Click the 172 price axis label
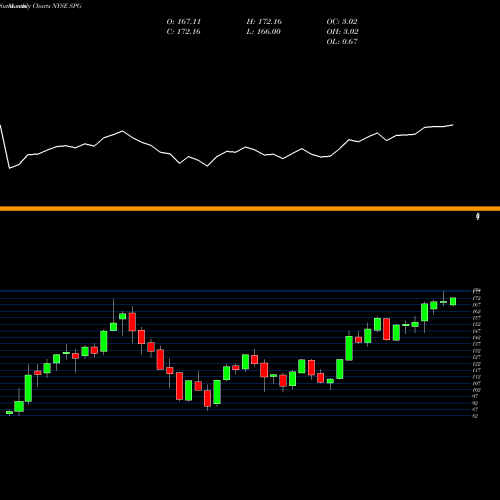The width and height of the screenshot is (500, 500). 477,298
